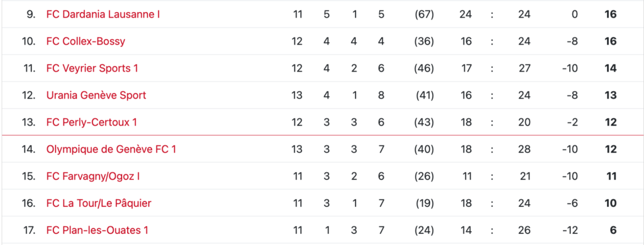The image size is (644, 245).
Task: Open FC Dardania Lausanne I team link
Action: pyautogui.click(x=103, y=14)
